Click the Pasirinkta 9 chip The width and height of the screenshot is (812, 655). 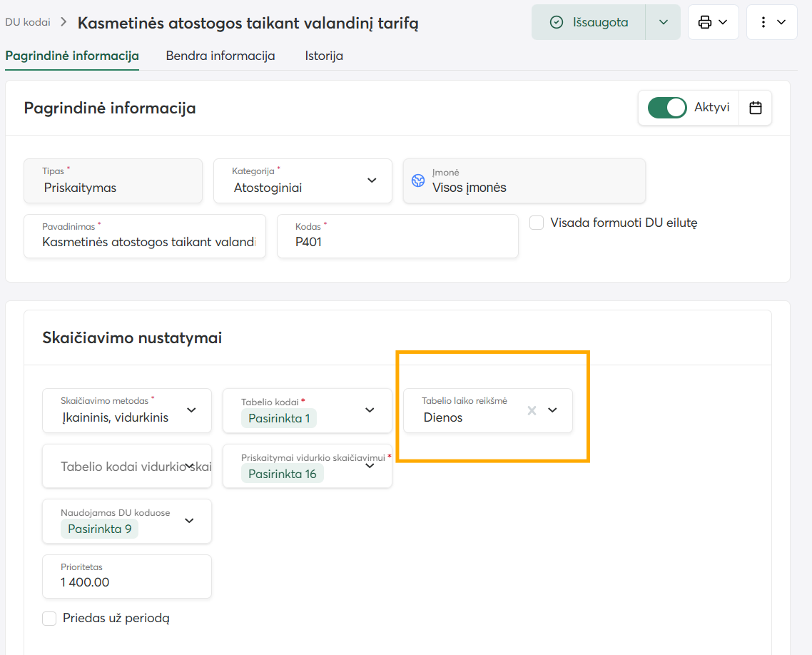pos(99,529)
